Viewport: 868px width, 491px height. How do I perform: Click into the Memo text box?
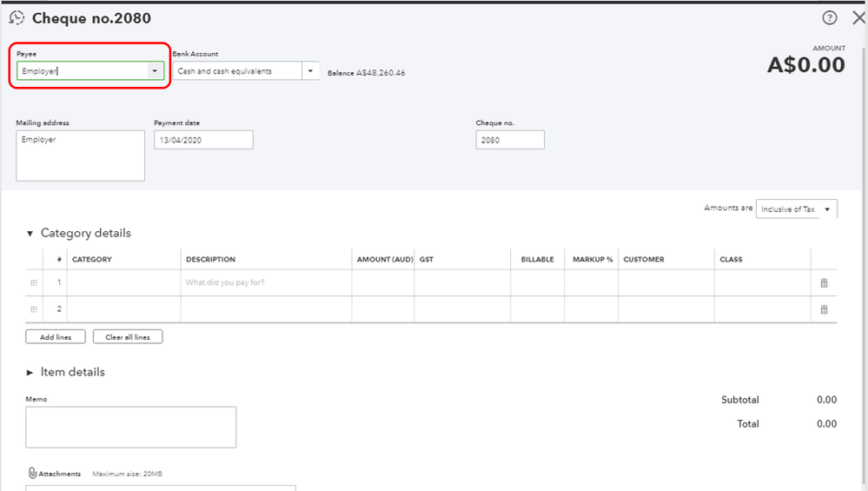point(130,427)
